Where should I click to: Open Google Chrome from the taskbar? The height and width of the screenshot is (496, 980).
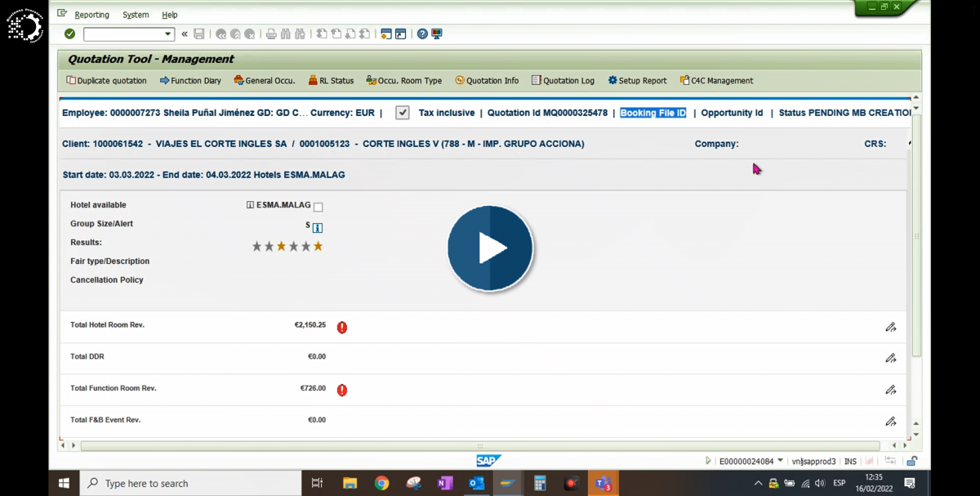(381, 484)
